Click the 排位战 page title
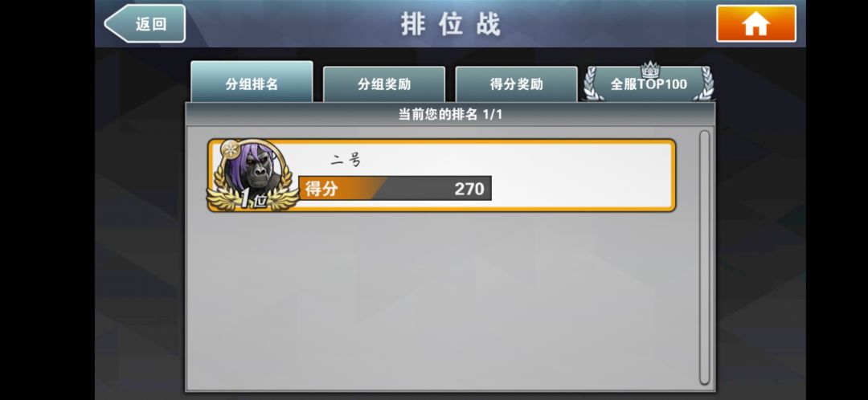The image size is (868, 400). tap(451, 25)
